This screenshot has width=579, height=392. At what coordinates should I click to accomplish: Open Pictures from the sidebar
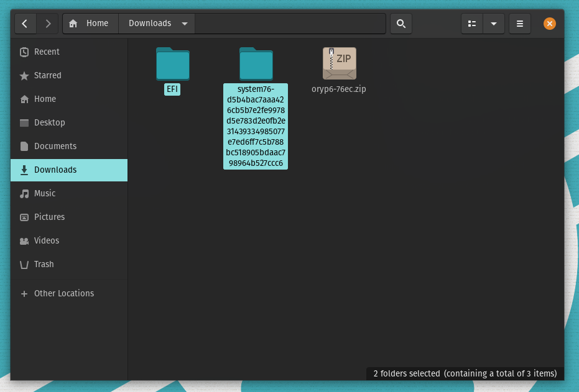coord(49,217)
